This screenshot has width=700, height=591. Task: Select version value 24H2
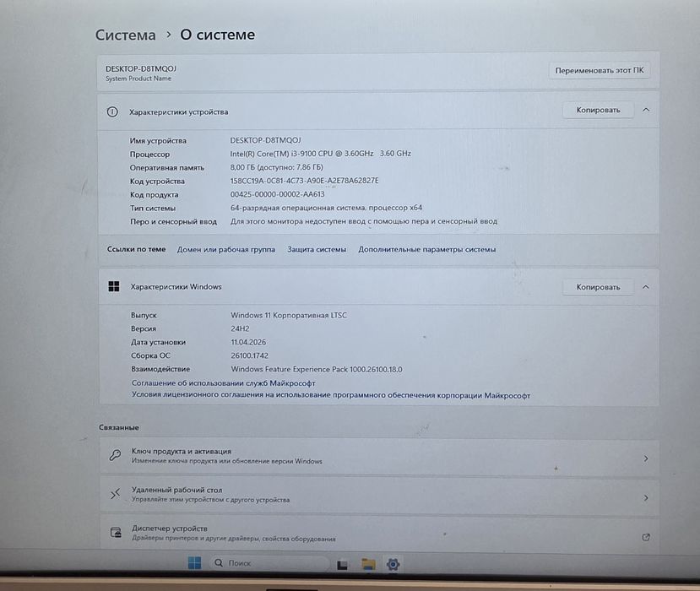pyautogui.click(x=240, y=328)
